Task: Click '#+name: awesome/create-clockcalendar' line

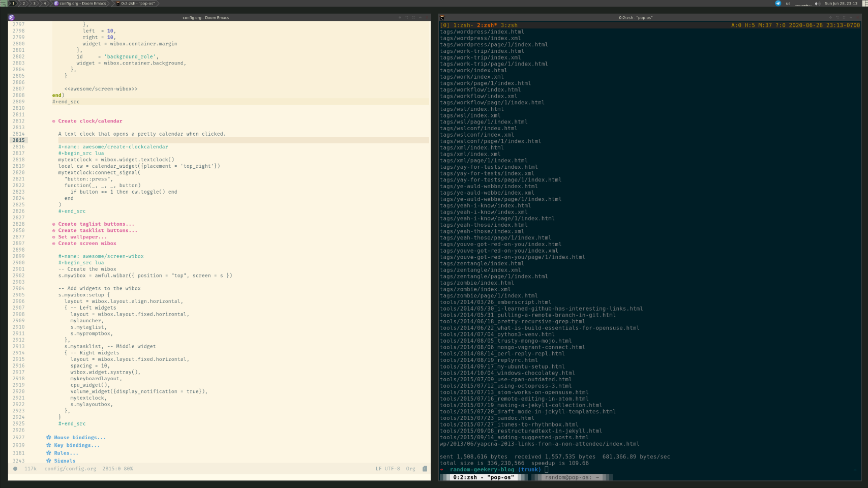Action: (113, 147)
